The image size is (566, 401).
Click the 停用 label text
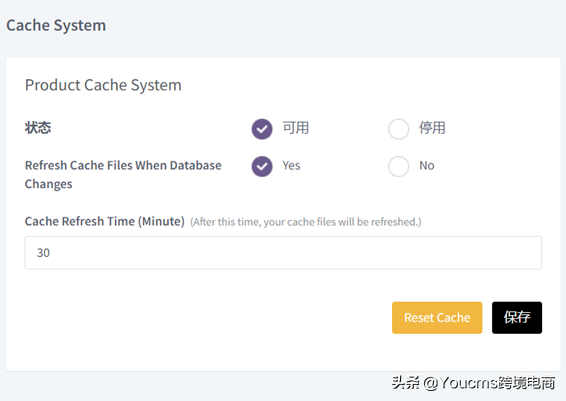(x=432, y=128)
